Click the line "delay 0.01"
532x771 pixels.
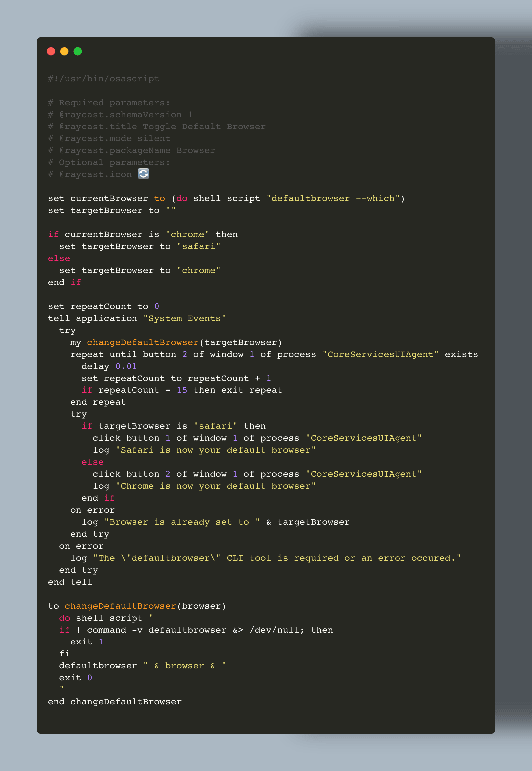point(109,367)
